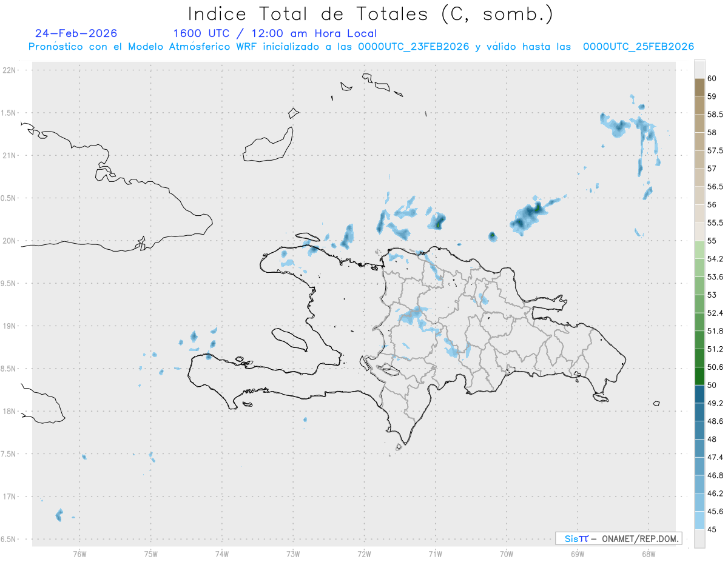Click the 'SisTT – ONAMET/REP.DOM.' credit box

coord(618,538)
